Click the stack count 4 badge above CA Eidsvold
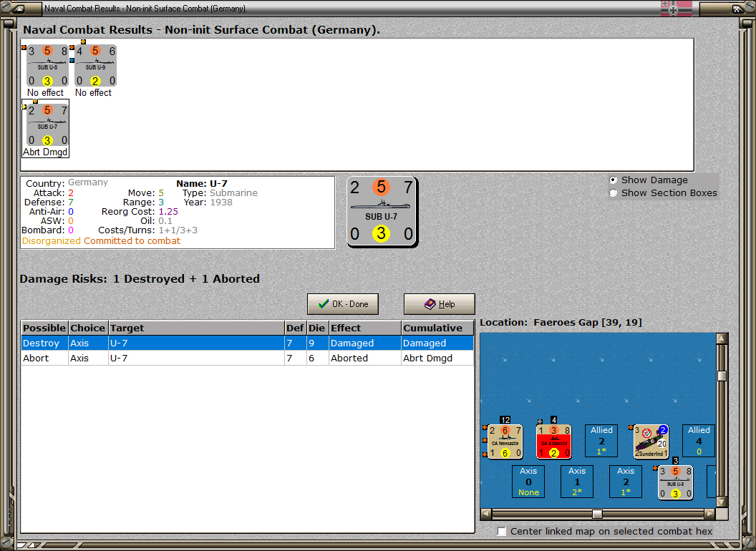756x551 pixels. [x=553, y=420]
